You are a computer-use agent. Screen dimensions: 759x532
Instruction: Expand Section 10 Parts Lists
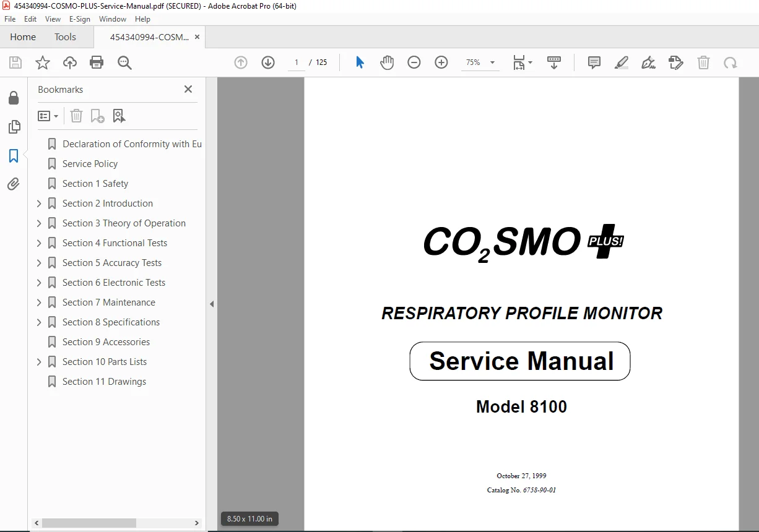click(39, 362)
